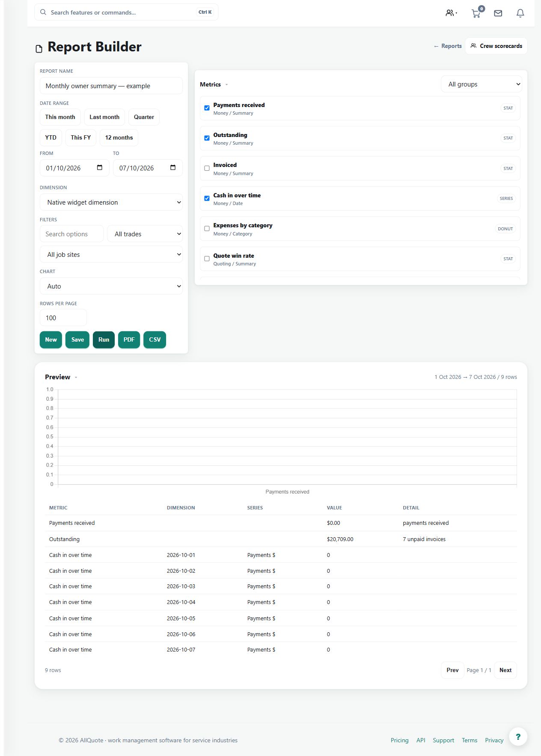Viewport: 541px width, 756px height.
Task: Open the Terms footer link
Action: [470, 740]
